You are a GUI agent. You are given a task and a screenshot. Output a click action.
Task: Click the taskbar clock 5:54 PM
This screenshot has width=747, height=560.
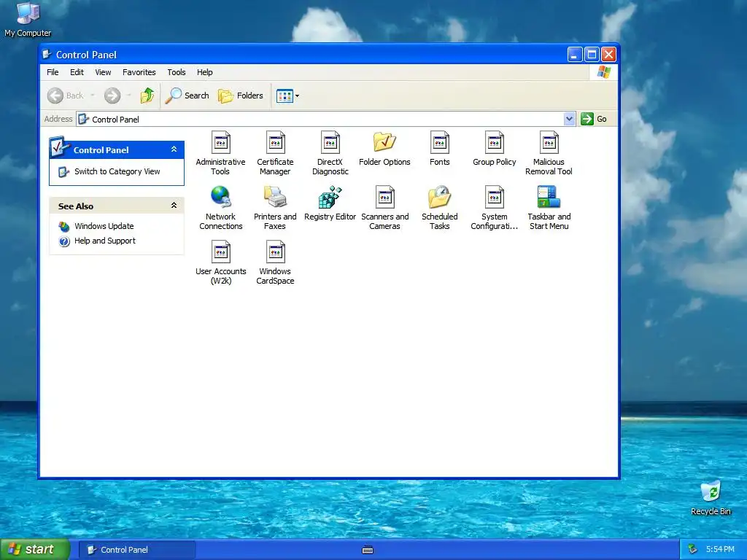point(720,550)
